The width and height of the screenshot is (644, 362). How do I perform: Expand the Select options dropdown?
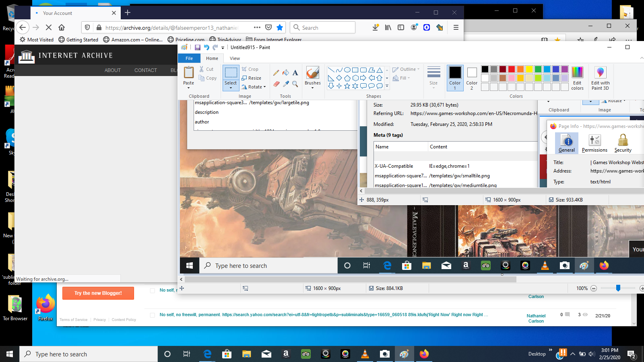point(231,88)
